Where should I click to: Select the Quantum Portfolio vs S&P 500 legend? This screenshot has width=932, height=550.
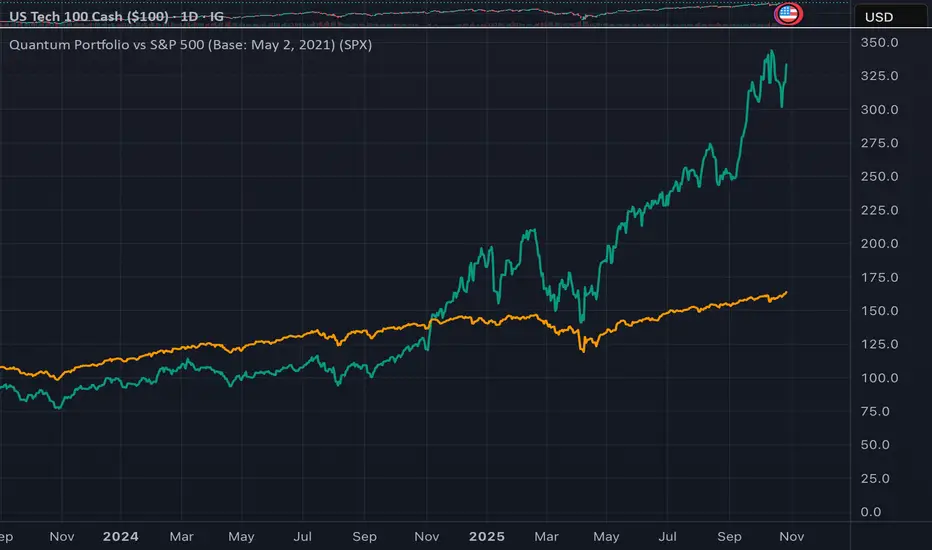tap(190, 45)
